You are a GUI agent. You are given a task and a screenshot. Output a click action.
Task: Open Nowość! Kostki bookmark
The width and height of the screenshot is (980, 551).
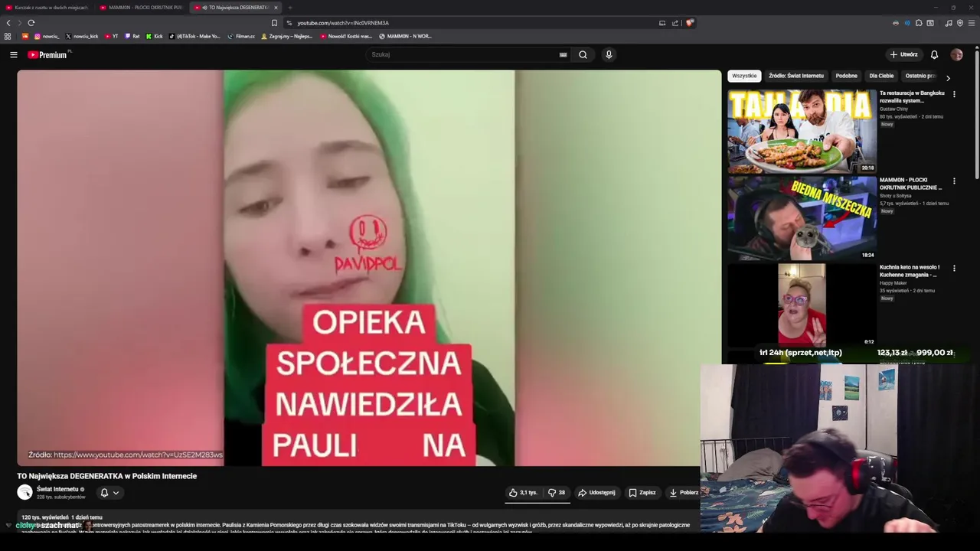point(346,36)
